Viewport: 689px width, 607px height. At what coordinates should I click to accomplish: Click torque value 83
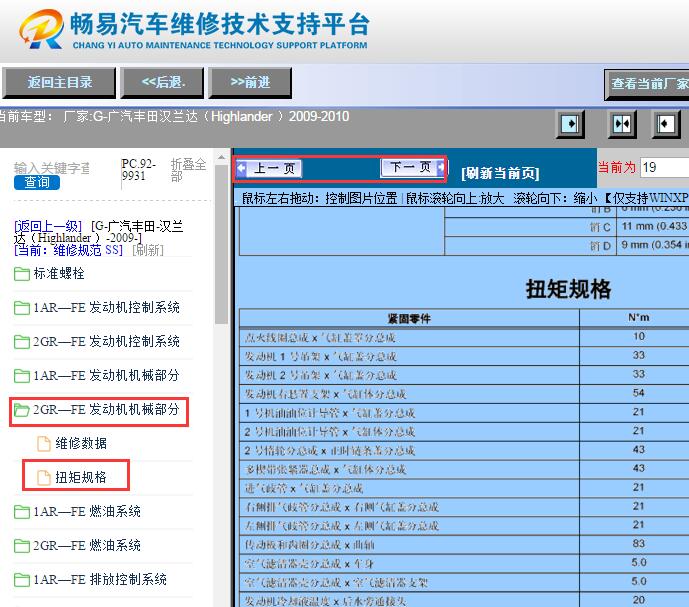tap(638, 544)
